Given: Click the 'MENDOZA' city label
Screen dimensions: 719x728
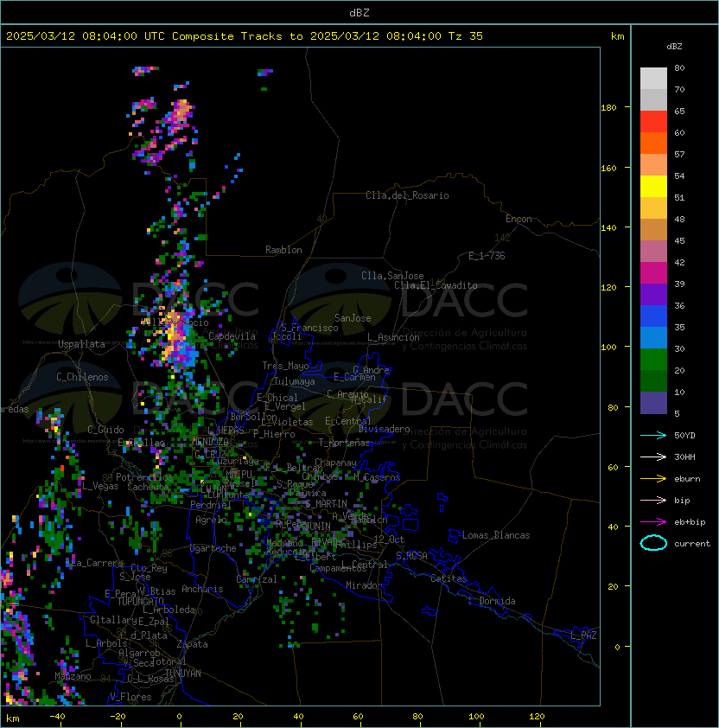Looking at the screenshot, I should [x=210, y=441].
